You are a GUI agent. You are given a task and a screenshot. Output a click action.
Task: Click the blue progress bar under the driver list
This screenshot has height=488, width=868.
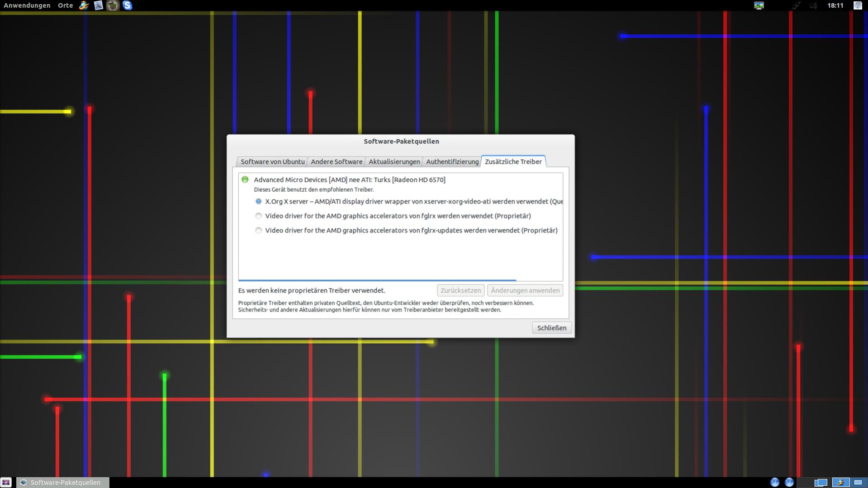(x=377, y=280)
